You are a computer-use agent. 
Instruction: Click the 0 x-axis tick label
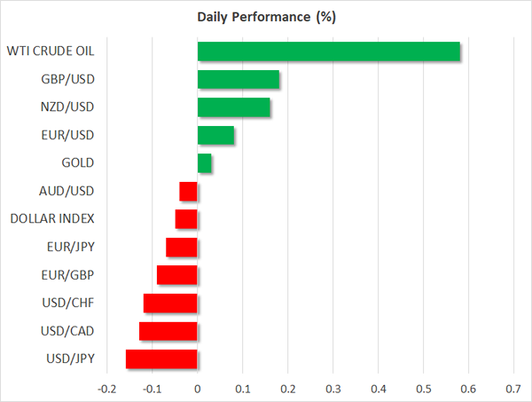(197, 388)
